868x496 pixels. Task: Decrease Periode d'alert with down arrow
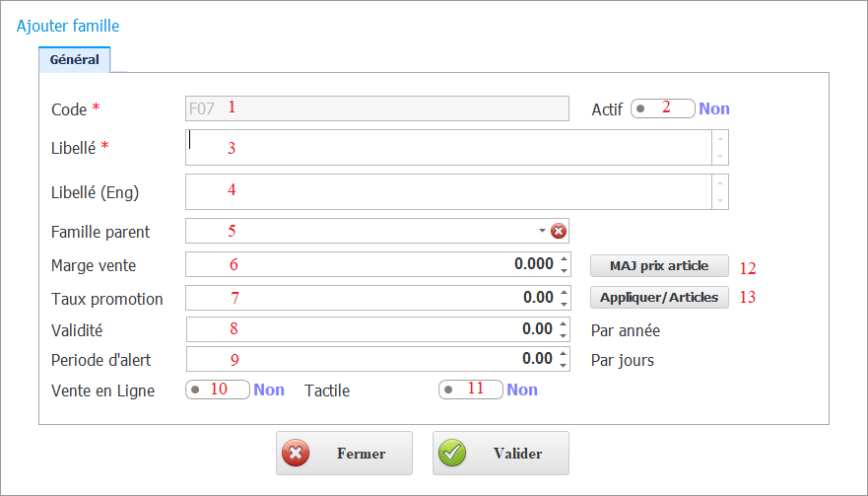[x=564, y=365]
